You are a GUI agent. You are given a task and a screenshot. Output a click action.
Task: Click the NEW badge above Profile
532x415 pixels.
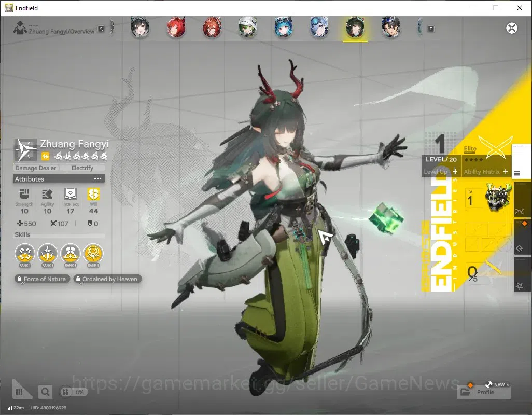498,384
